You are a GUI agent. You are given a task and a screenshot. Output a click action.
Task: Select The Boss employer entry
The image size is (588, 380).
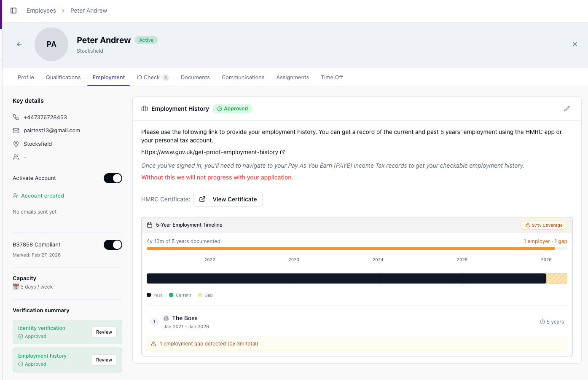tap(185, 318)
